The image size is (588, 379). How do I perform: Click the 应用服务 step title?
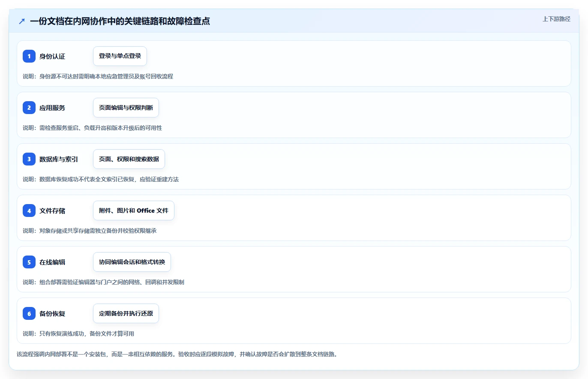pyautogui.click(x=52, y=108)
